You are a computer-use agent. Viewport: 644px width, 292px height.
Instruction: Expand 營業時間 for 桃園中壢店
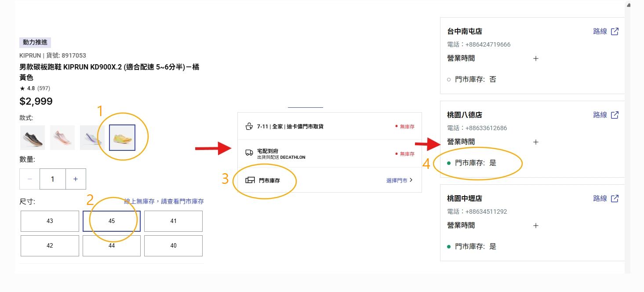(536, 226)
